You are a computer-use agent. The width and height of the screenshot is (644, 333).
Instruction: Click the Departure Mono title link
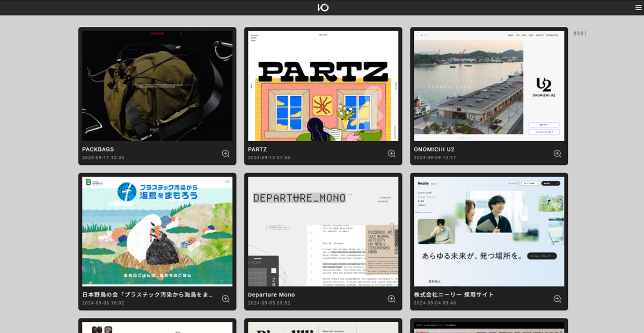click(272, 295)
